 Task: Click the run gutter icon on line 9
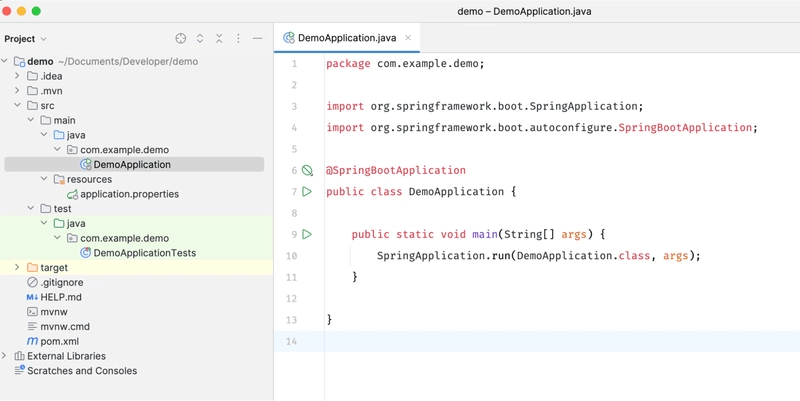(307, 234)
